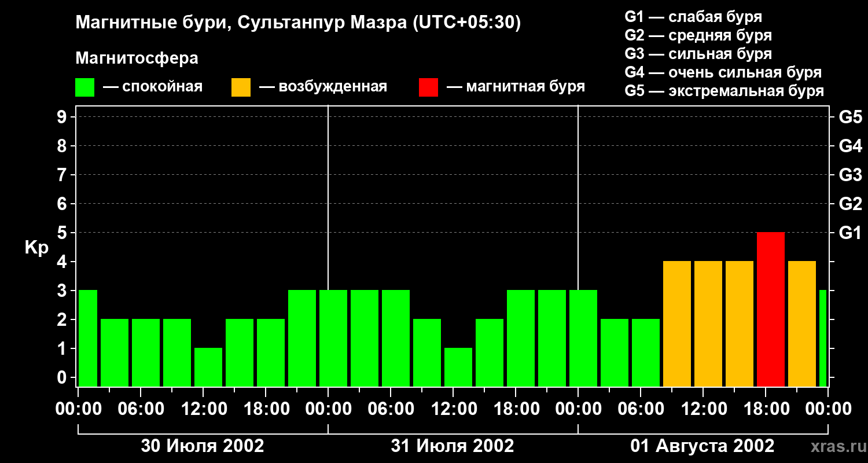This screenshot has width=868, height=463.
Task: Click the 'G4' label on the right axis
Action: coord(850,146)
